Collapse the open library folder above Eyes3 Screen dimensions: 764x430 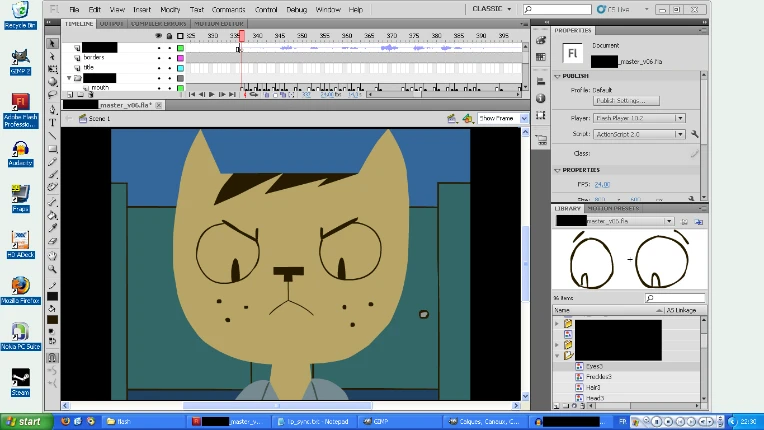557,355
